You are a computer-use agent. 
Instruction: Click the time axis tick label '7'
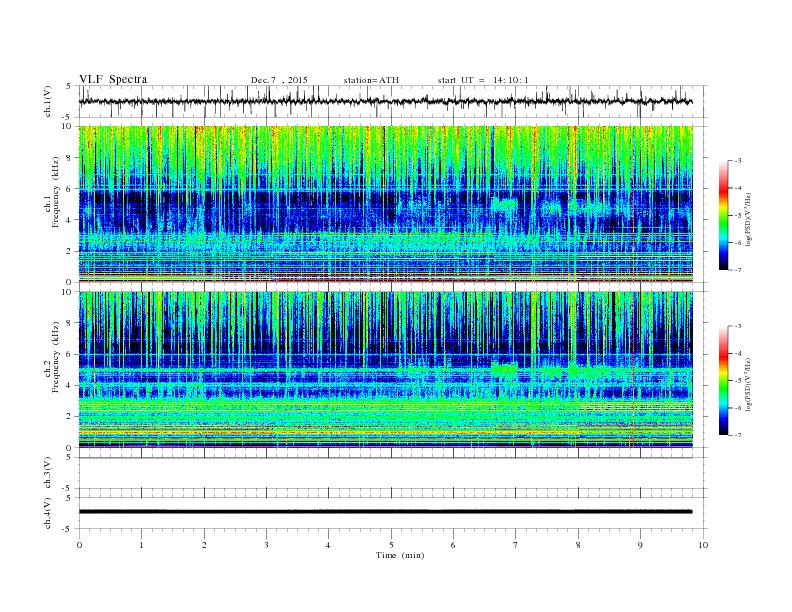point(516,545)
